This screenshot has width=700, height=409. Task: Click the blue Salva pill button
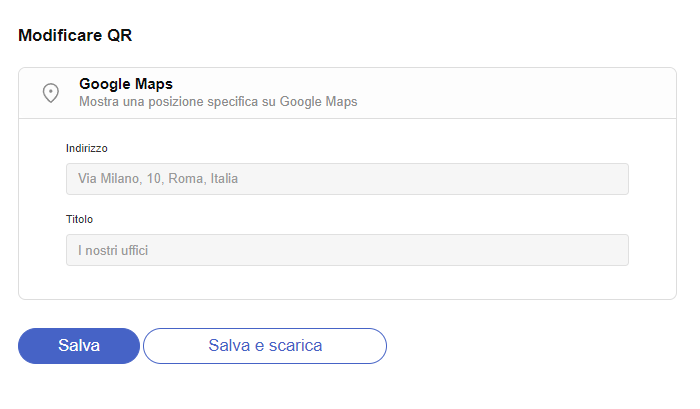tap(79, 346)
